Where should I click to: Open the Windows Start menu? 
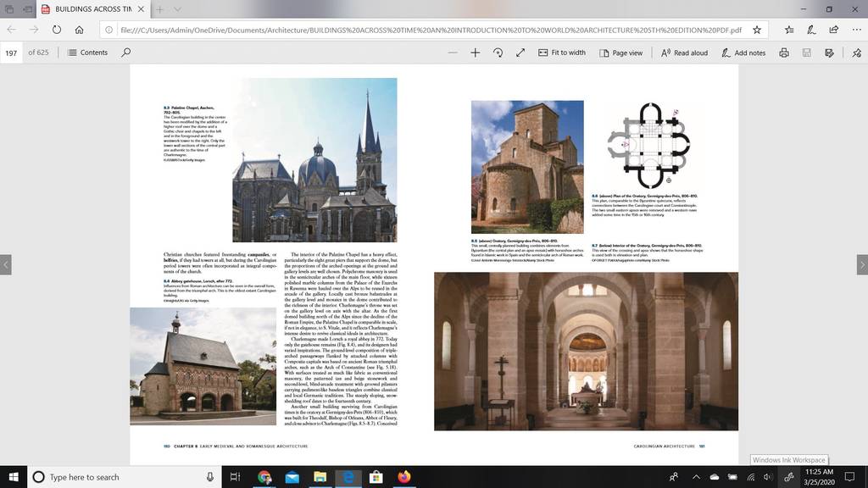(x=14, y=477)
